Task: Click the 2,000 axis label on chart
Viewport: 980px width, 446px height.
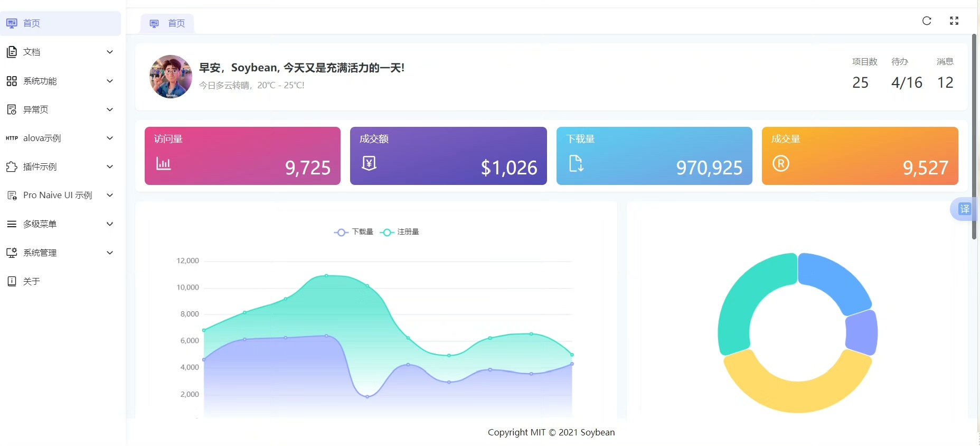Action: [x=190, y=394]
